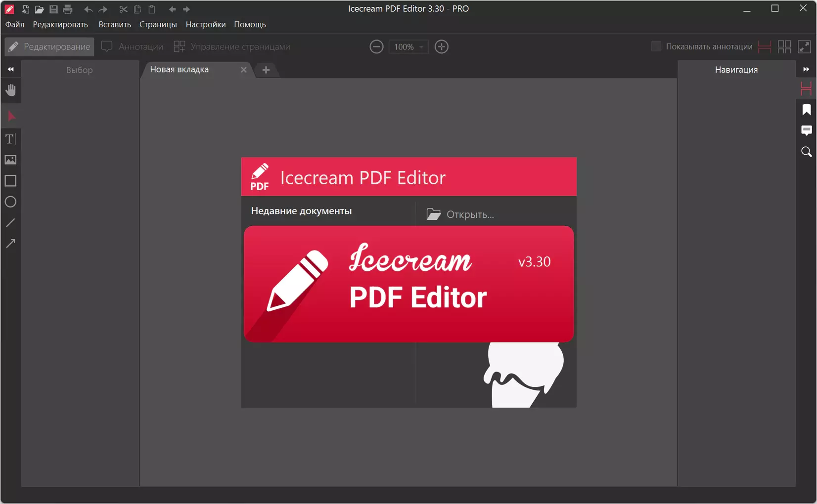Pick the Arrow drawing tool
Image resolution: width=817 pixels, height=504 pixels.
(x=10, y=243)
